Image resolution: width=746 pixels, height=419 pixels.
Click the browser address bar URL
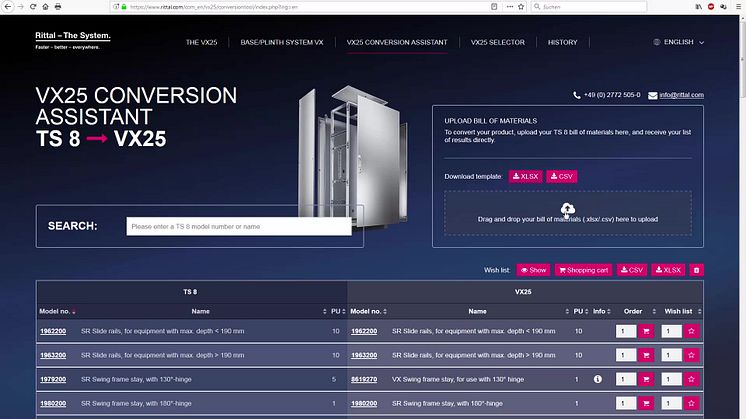tap(214, 7)
